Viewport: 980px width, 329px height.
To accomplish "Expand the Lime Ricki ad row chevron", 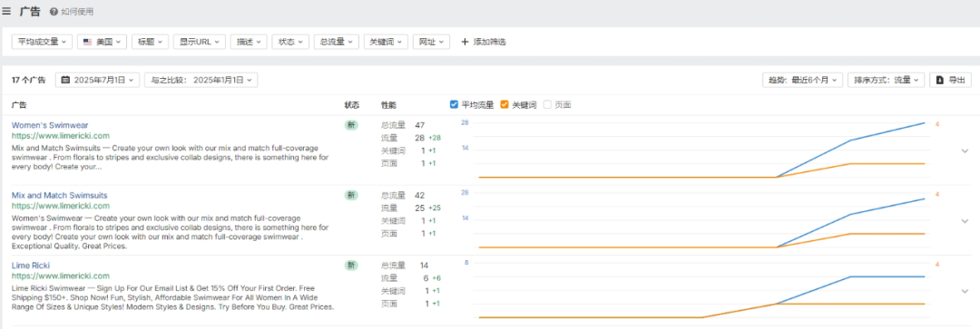I will click(965, 291).
